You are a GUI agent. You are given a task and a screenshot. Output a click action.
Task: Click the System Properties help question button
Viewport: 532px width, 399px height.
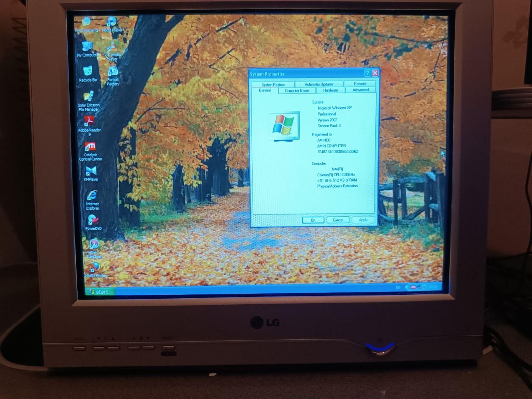click(367, 73)
